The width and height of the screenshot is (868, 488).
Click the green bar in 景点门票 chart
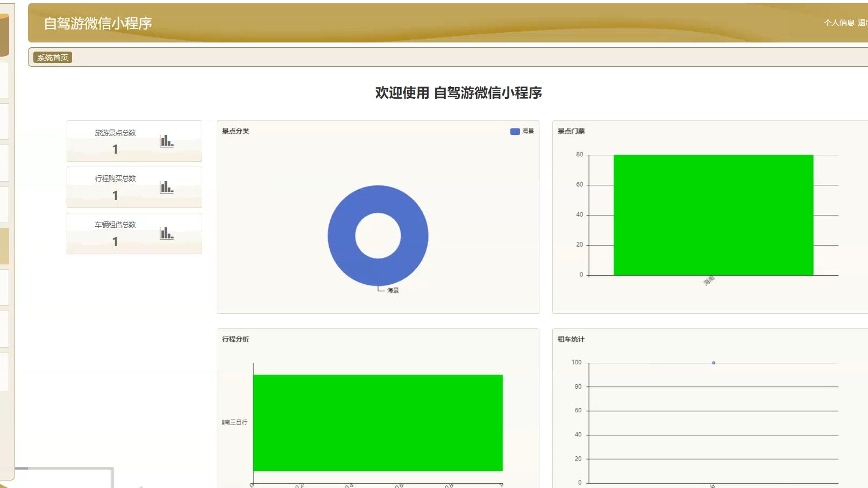(713, 215)
